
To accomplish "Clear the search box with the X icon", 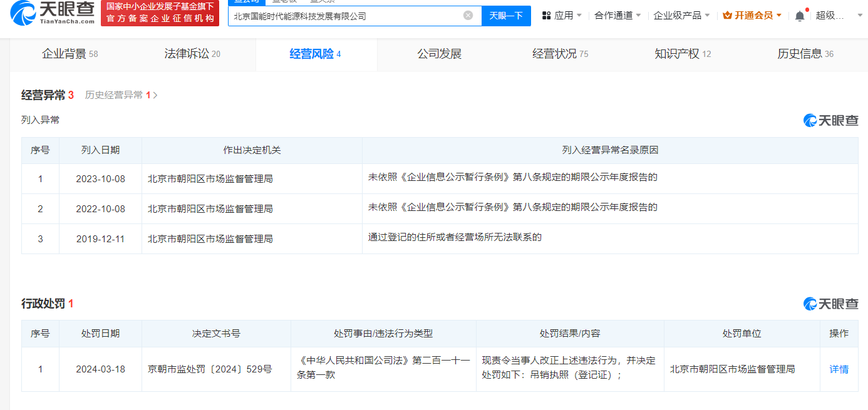I will click(468, 16).
